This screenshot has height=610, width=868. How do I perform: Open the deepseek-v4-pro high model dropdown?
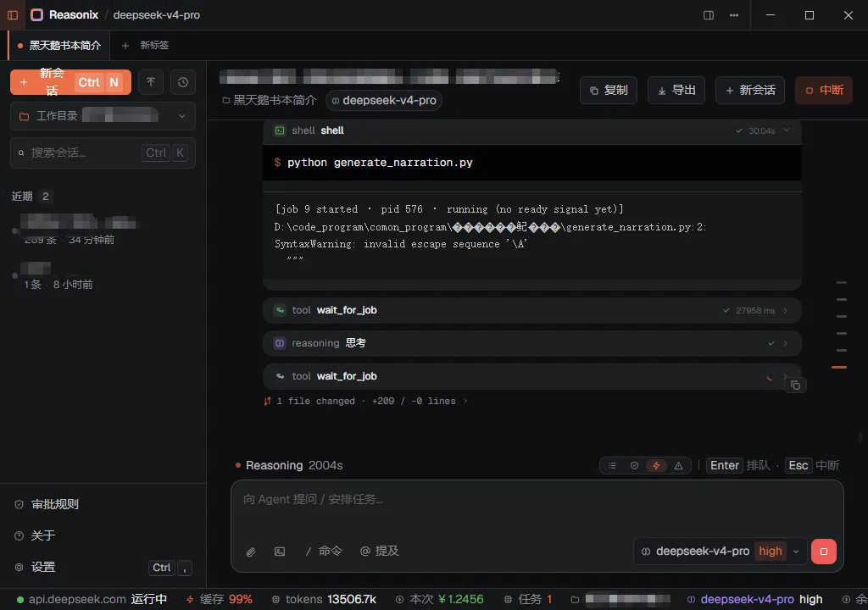click(721, 552)
